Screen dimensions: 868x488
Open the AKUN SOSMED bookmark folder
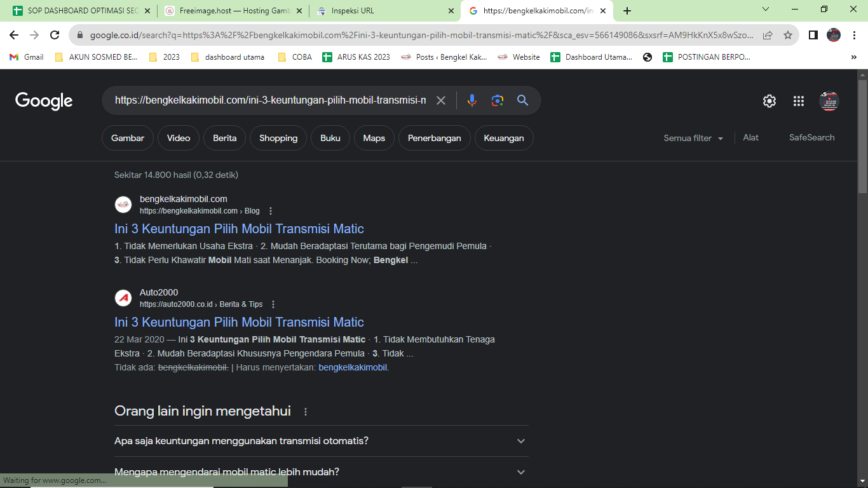[96, 57]
